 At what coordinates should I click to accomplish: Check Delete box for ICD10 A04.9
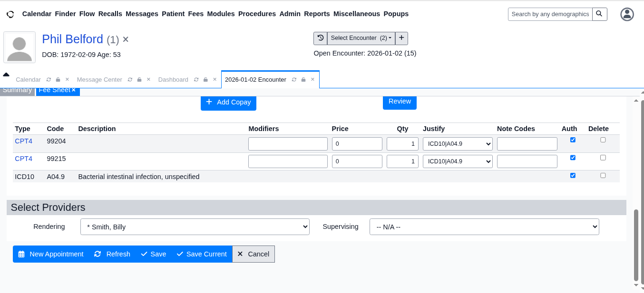603,175
